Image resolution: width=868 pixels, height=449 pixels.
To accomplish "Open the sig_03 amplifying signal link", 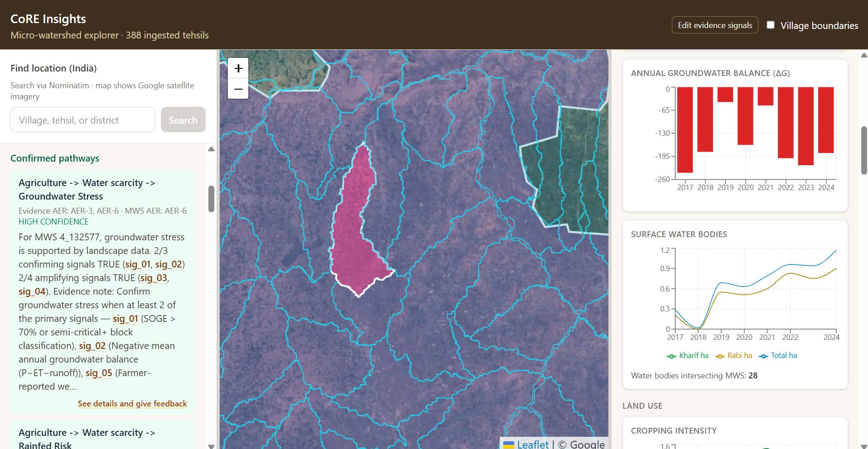I will 154,278.
